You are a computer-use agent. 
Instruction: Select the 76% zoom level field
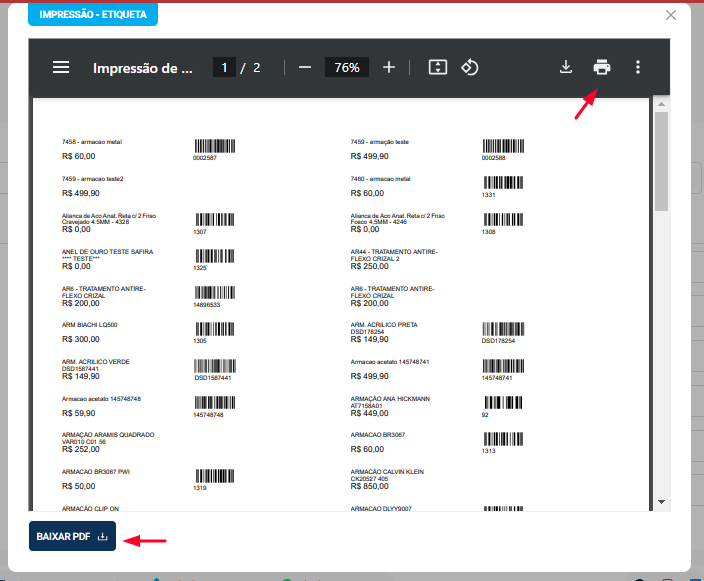(x=347, y=68)
